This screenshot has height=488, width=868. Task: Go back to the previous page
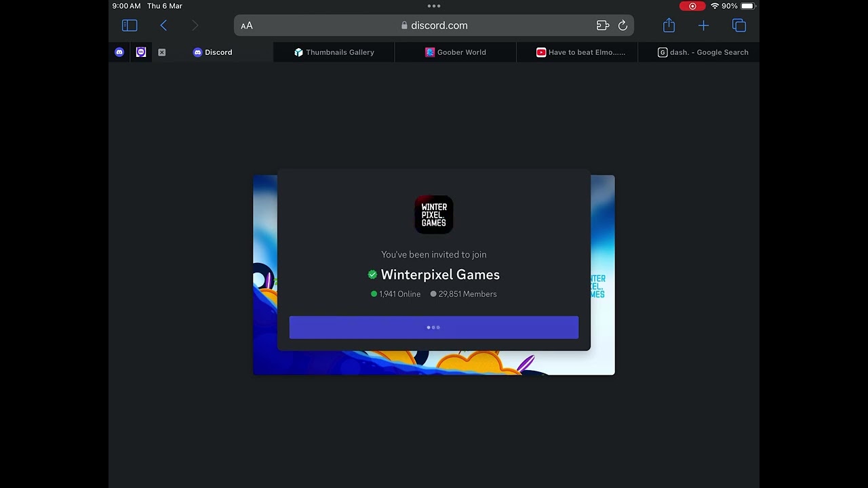[163, 26]
